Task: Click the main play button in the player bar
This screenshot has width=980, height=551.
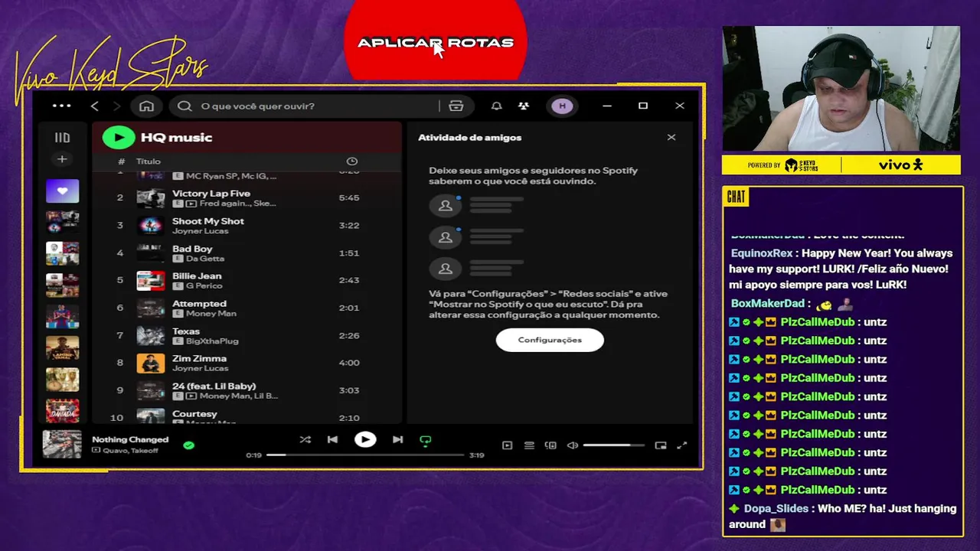Action: (x=365, y=440)
